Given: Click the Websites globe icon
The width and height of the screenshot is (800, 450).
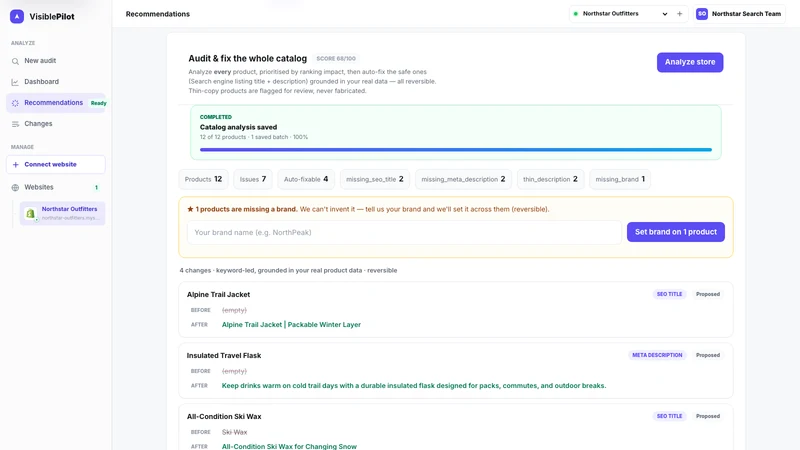Looking at the screenshot, I should click(x=15, y=188).
